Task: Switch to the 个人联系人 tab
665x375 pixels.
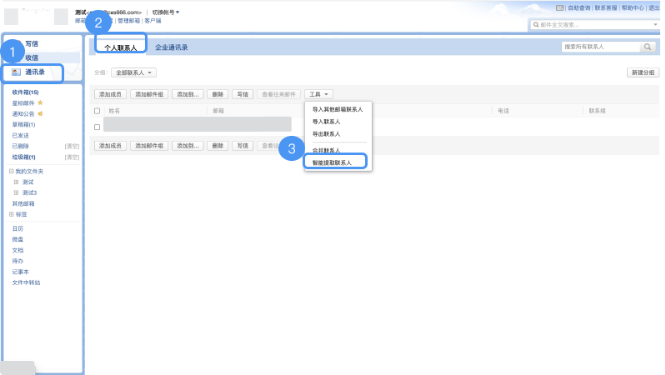Action: click(x=121, y=48)
